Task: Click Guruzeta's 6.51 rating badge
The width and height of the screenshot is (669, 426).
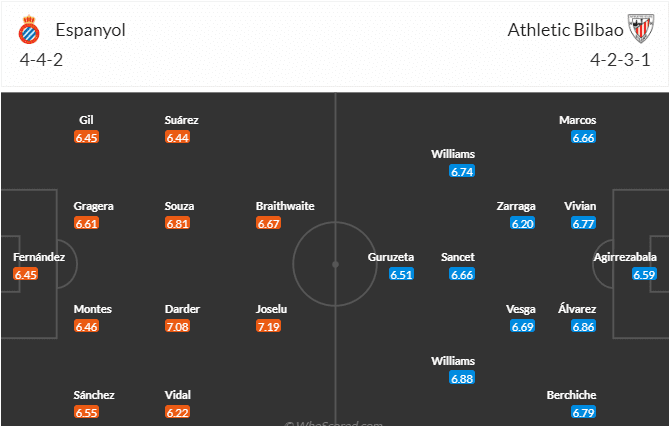Action: [401, 275]
